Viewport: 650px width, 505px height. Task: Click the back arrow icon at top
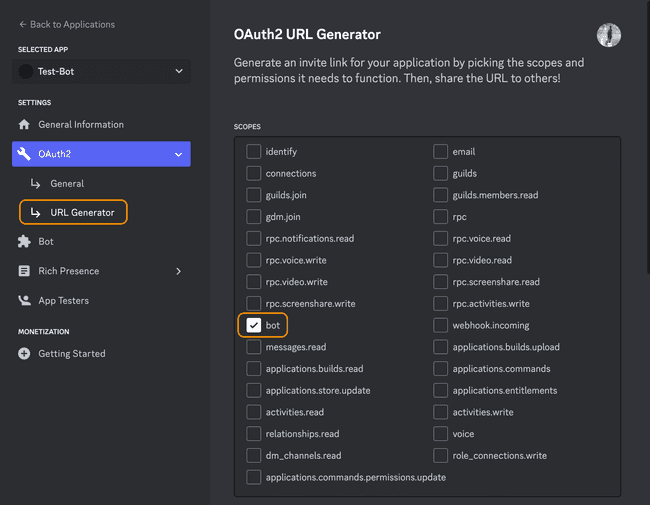23,24
